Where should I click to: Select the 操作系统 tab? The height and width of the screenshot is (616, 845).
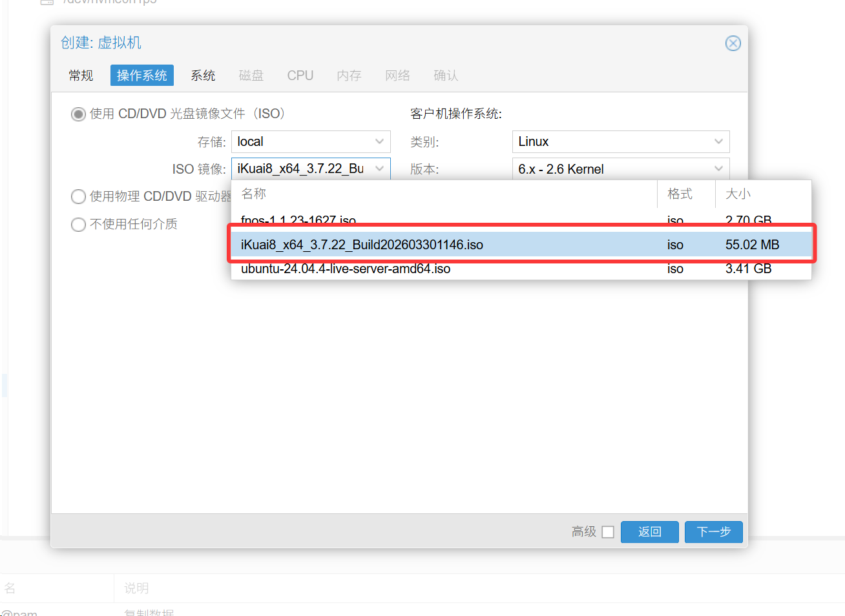click(141, 76)
